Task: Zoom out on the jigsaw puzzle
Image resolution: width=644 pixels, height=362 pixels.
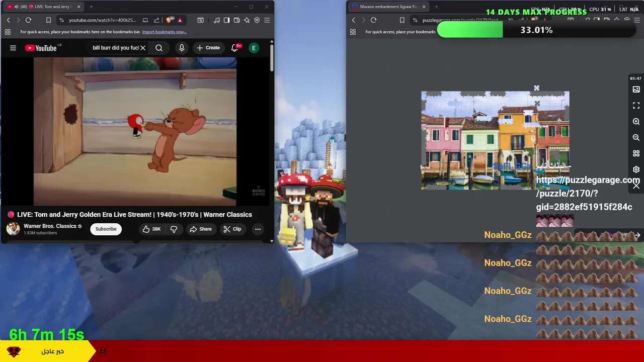Action: [636, 138]
